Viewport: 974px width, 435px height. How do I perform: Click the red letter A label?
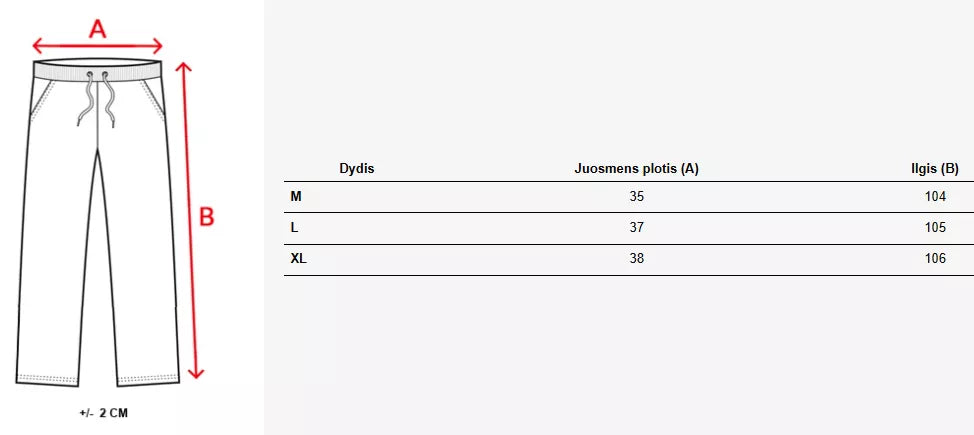point(97,28)
